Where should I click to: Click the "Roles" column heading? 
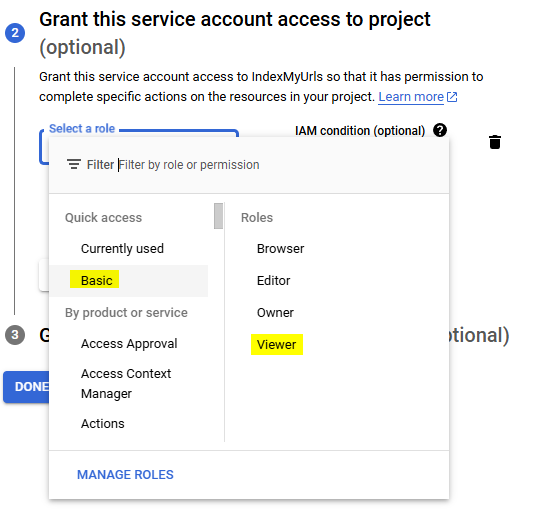(257, 218)
